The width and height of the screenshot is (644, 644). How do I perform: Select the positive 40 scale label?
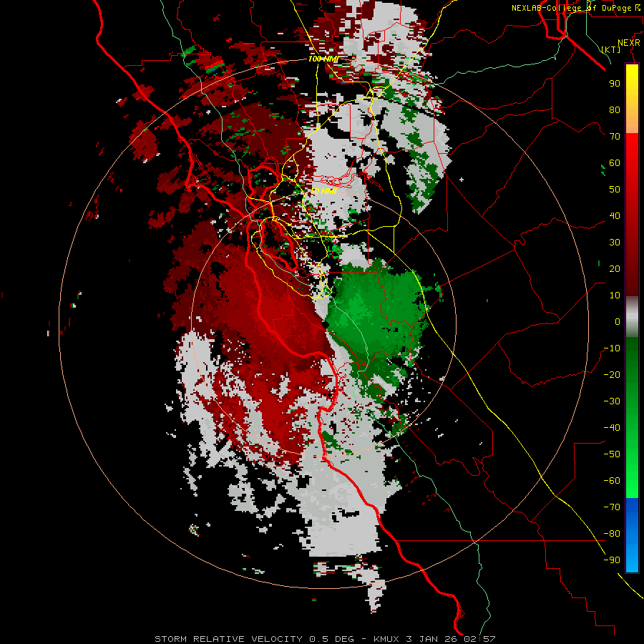point(615,216)
